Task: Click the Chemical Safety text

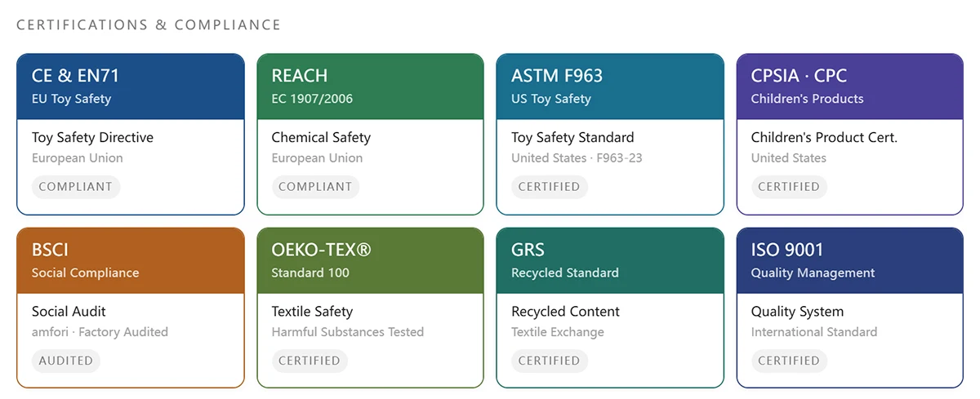Action: pyautogui.click(x=321, y=137)
